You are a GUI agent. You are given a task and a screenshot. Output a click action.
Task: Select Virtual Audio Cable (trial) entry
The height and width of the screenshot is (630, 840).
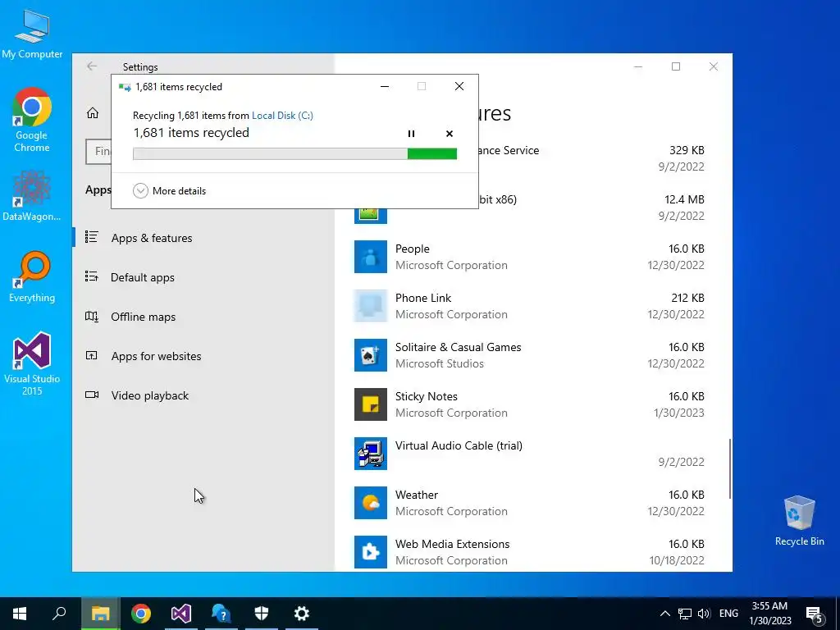529,454
